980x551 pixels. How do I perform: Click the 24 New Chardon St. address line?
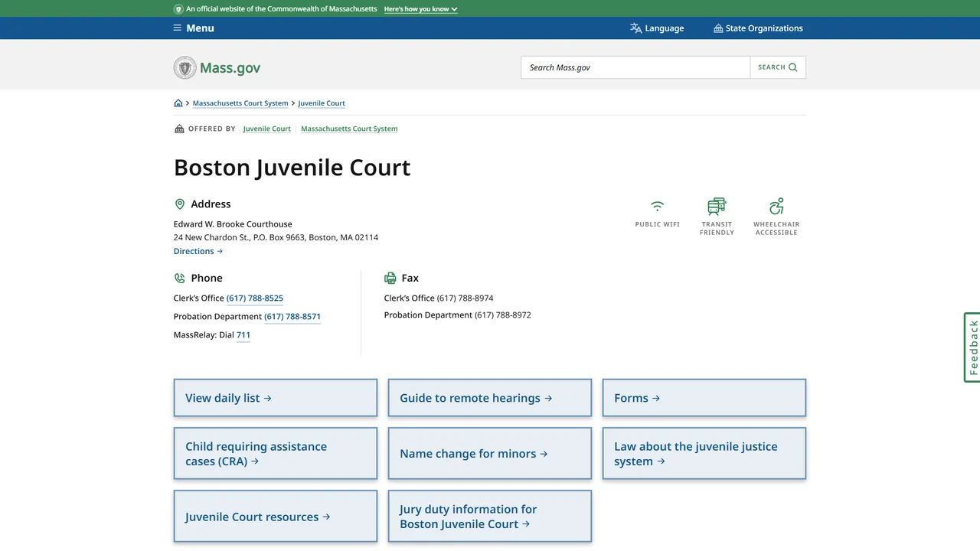click(x=276, y=237)
